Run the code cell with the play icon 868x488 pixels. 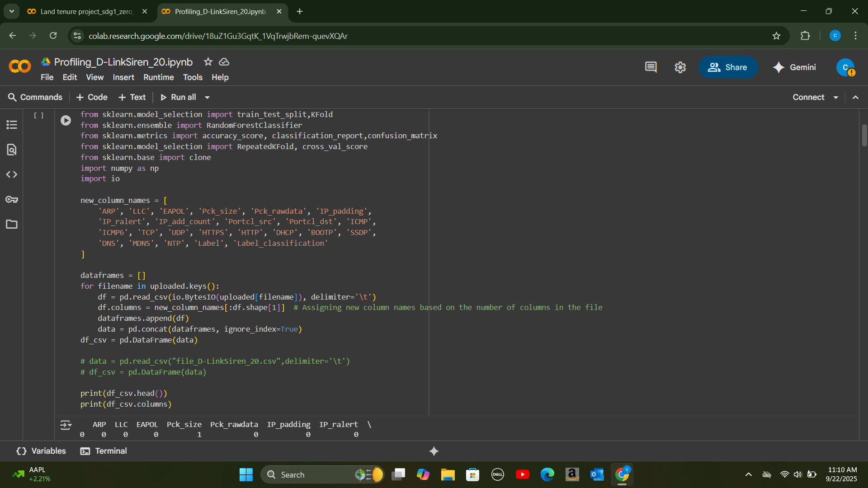click(66, 120)
